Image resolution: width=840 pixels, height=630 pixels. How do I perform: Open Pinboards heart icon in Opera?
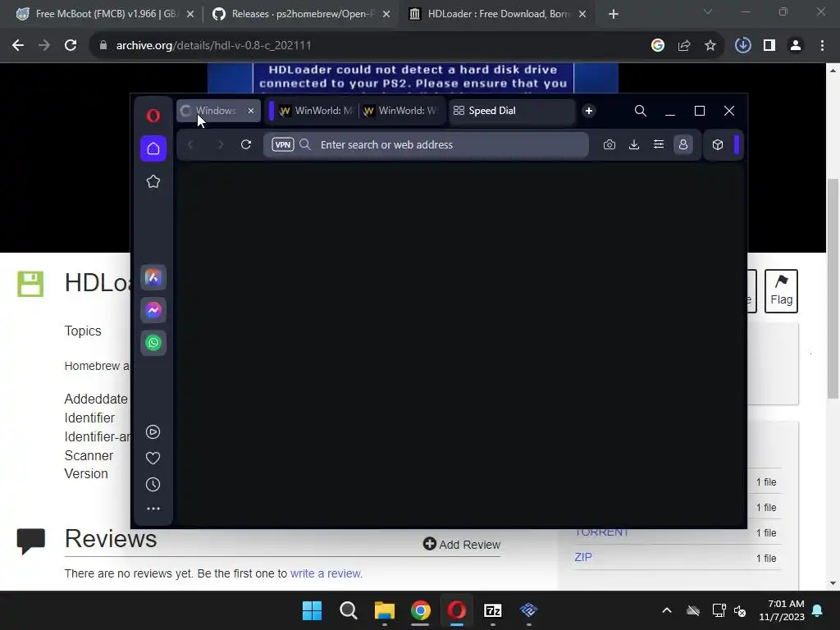(153, 458)
